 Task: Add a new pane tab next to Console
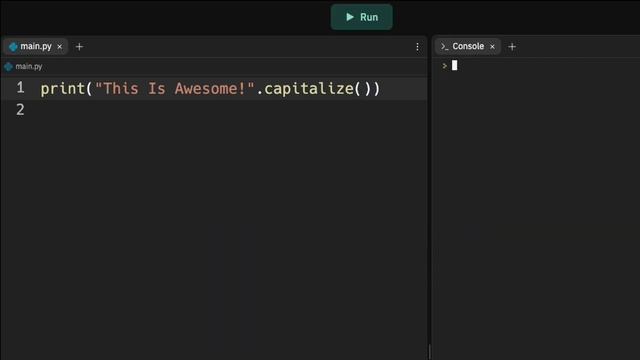pos(512,47)
